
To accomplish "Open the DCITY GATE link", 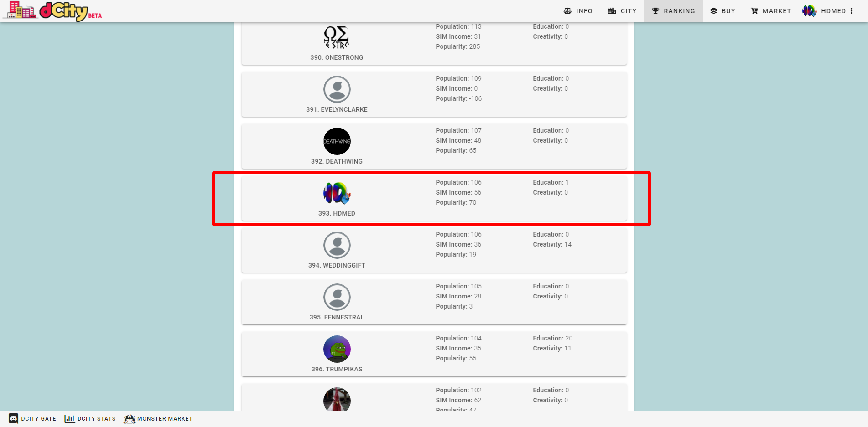I will [x=32, y=418].
